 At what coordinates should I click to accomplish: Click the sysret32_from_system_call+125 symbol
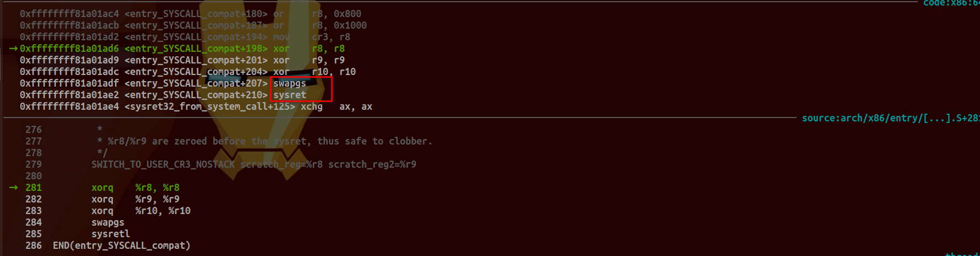[x=210, y=106]
